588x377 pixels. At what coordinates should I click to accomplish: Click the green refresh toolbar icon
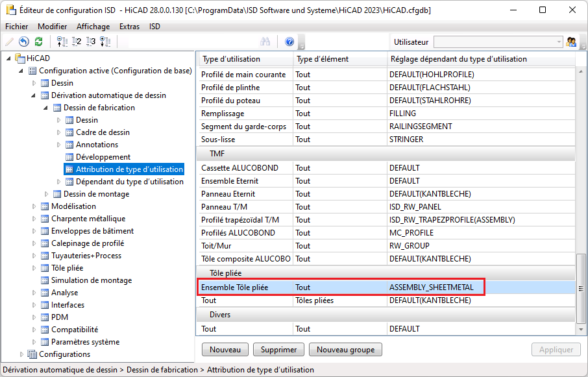pos(39,42)
